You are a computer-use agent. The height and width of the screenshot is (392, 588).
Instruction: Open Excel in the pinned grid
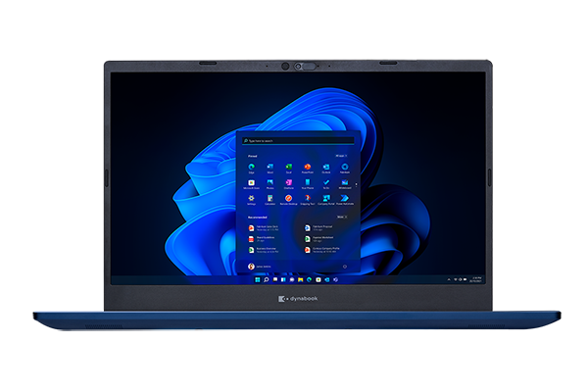(289, 168)
